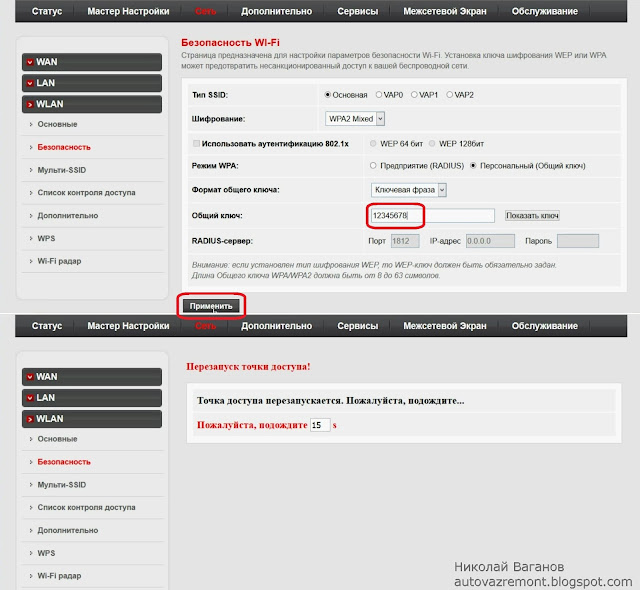This screenshot has width=640, height=590.
Task: Open Дополнительно in the lower navigation bar
Action: 276,326
